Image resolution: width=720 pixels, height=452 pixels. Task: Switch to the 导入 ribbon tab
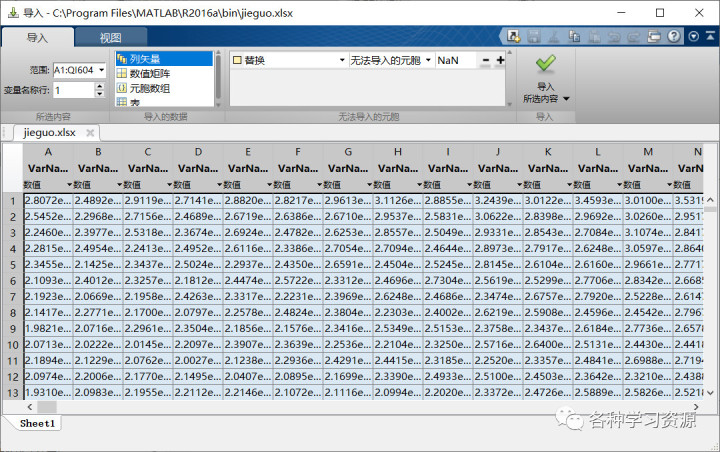coord(37,38)
